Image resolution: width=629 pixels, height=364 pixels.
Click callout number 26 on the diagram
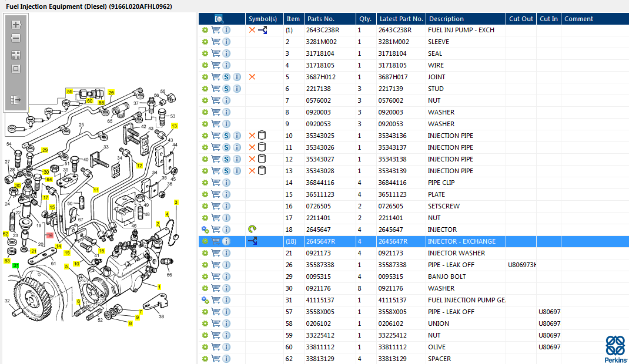click(x=111, y=93)
